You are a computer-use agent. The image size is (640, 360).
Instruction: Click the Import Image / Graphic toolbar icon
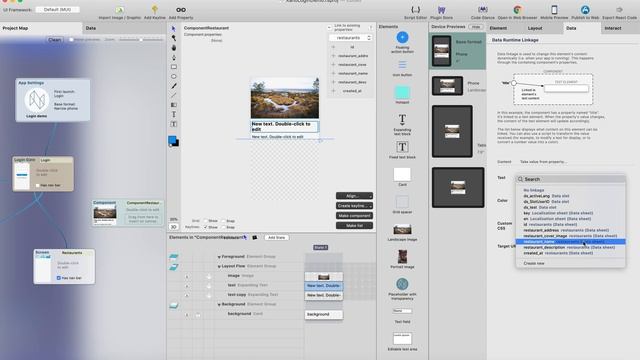120,10
